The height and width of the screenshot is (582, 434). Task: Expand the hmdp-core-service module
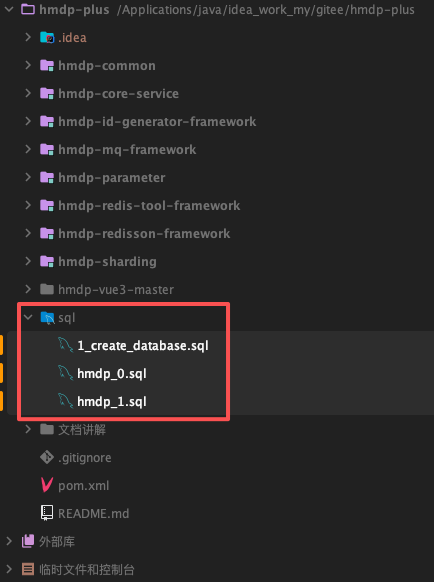tap(28, 94)
